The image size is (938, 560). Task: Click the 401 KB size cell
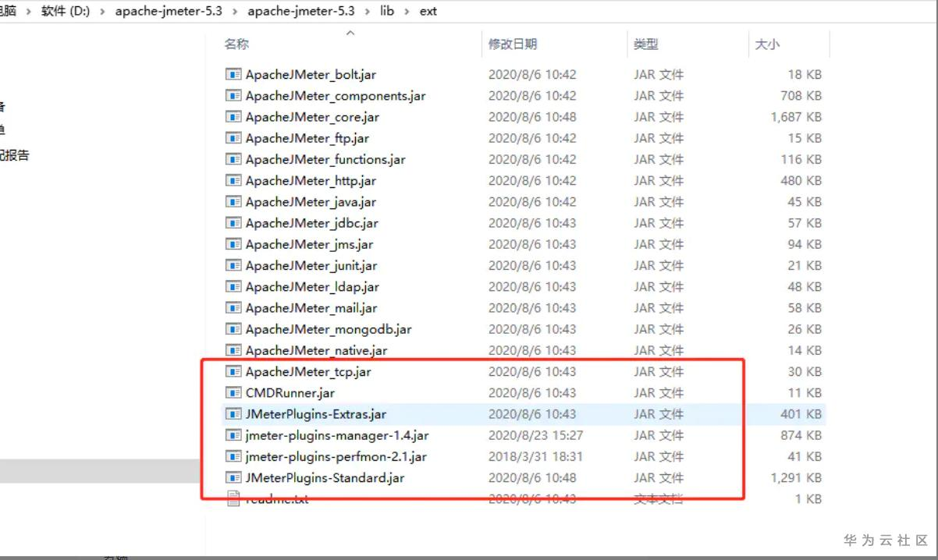(x=801, y=414)
